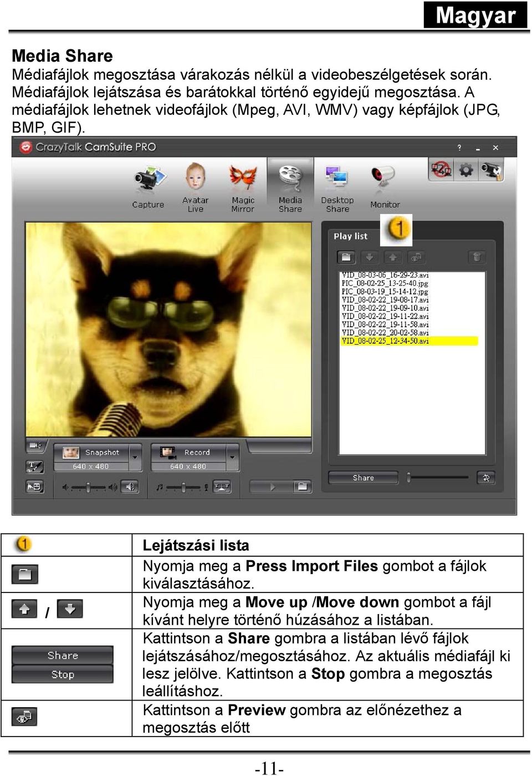Adjust the speaker volume slider
This screenshot has width=532, height=776.
(x=89, y=487)
